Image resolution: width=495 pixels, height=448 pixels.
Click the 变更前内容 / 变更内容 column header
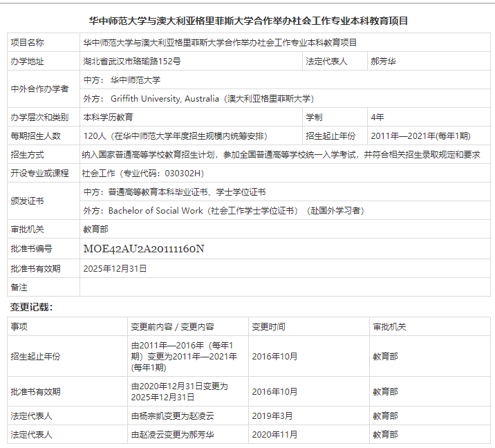(x=172, y=326)
